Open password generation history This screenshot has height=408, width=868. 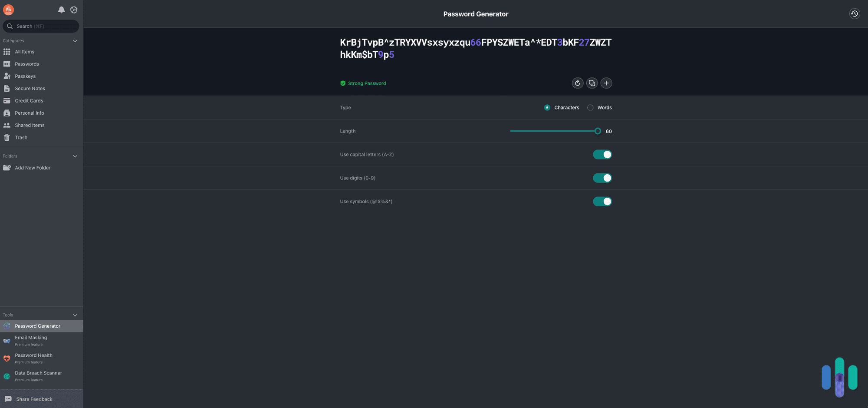pyautogui.click(x=854, y=13)
